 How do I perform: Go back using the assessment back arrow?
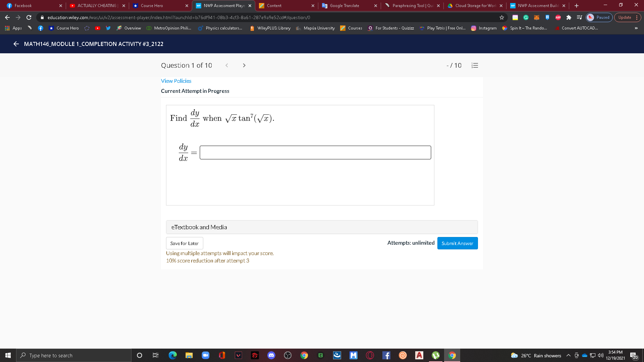(16, 44)
